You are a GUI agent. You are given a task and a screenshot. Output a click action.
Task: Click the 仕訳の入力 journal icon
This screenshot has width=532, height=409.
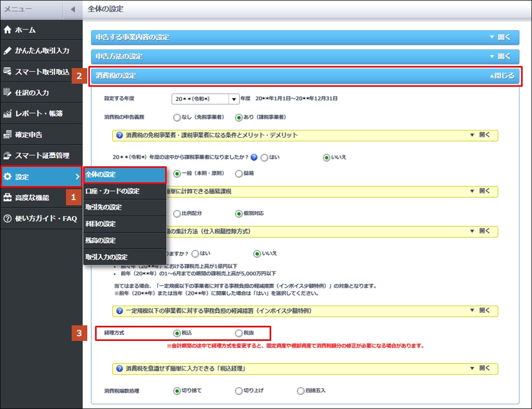(7, 93)
